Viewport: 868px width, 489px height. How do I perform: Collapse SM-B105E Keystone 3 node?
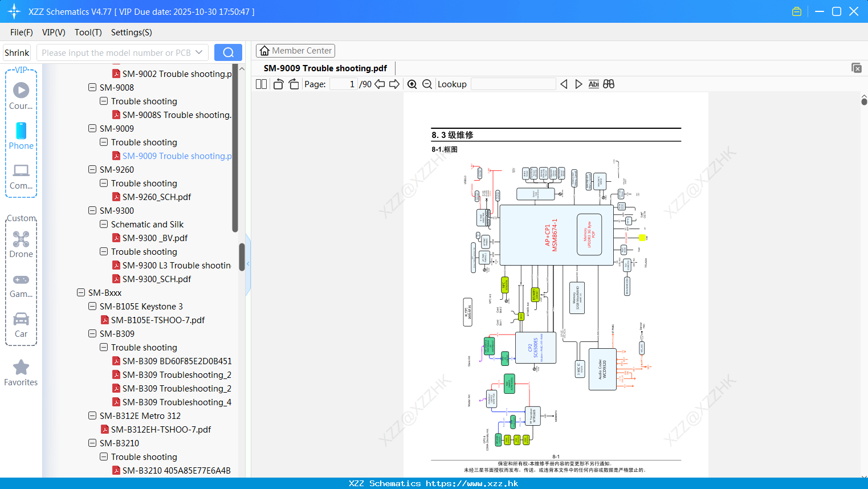92,307
